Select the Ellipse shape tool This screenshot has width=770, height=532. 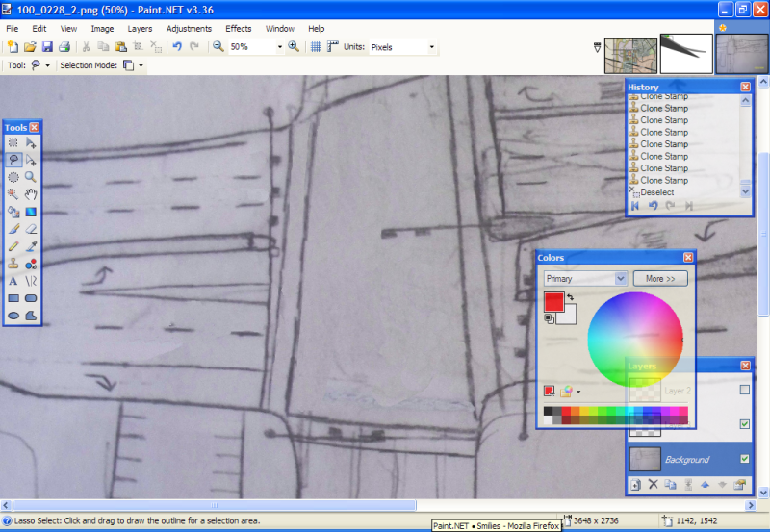(x=13, y=316)
